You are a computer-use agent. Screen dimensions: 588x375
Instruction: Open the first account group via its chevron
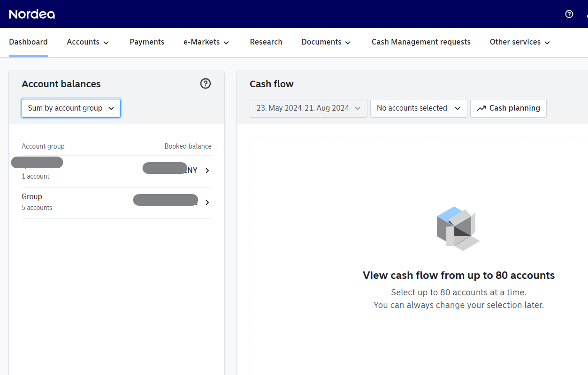coord(207,171)
